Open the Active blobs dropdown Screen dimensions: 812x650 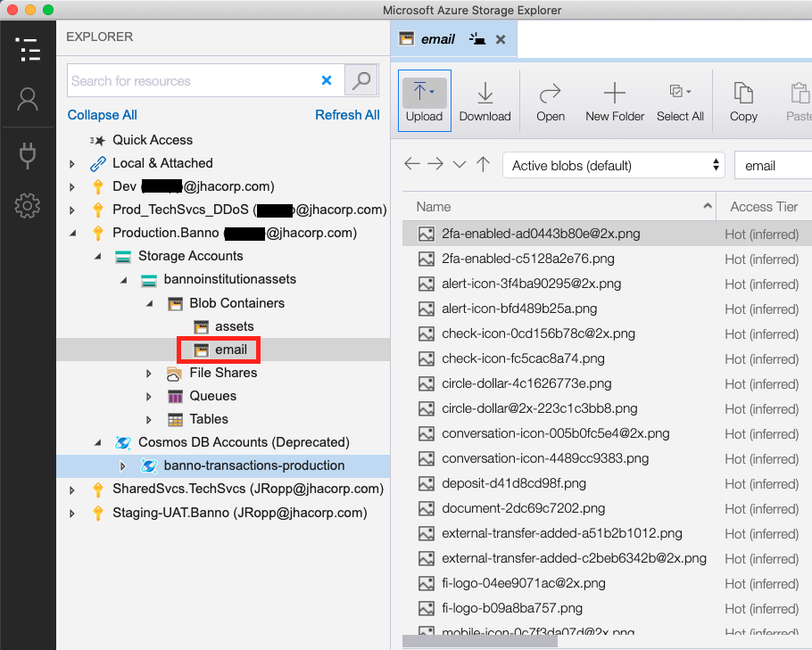point(614,165)
